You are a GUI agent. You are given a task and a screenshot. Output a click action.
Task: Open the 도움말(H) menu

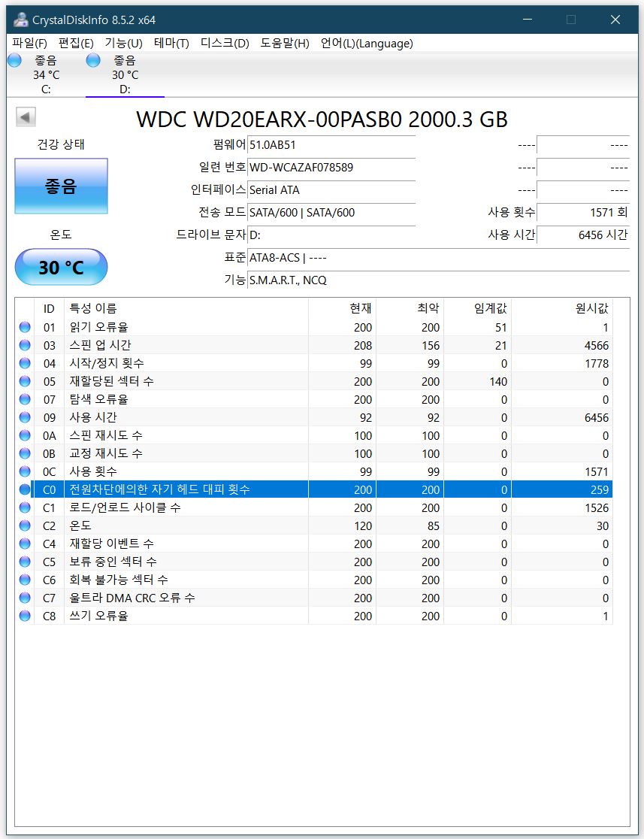285,44
